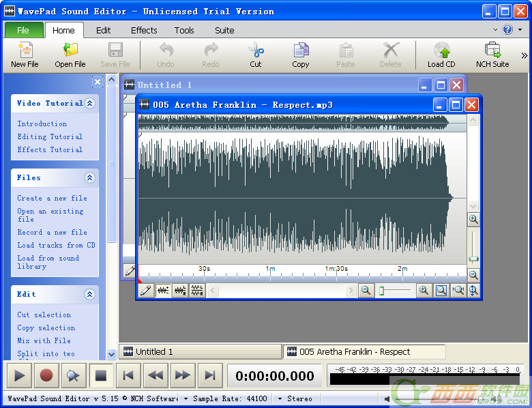Click Load tracks from CD link
Viewport: 532px width, 408px height.
[56, 246]
